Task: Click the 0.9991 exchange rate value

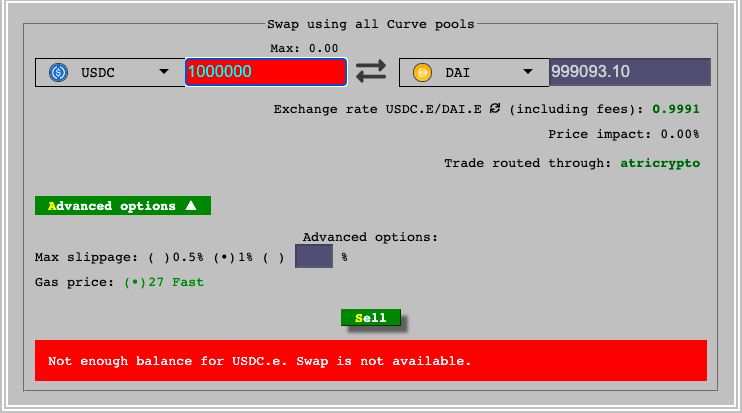Action: click(x=676, y=109)
